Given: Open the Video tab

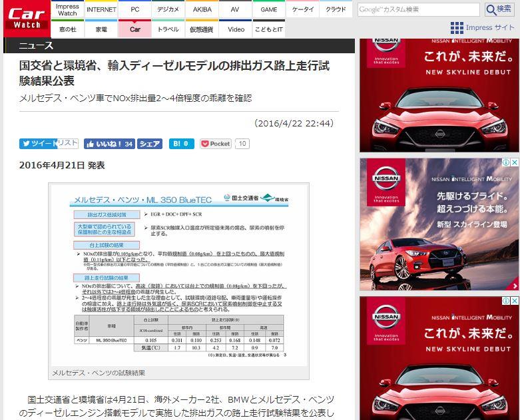Looking at the screenshot, I should coord(236,29).
